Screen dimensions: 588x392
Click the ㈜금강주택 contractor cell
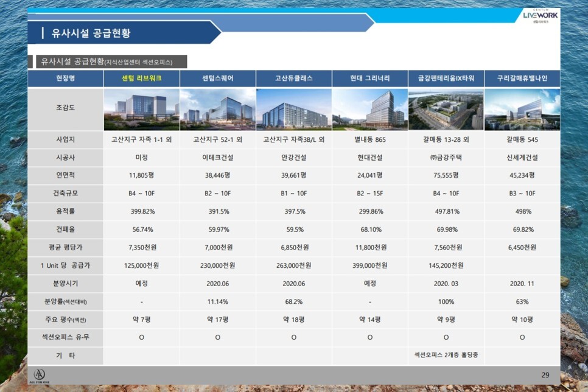pos(446,158)
